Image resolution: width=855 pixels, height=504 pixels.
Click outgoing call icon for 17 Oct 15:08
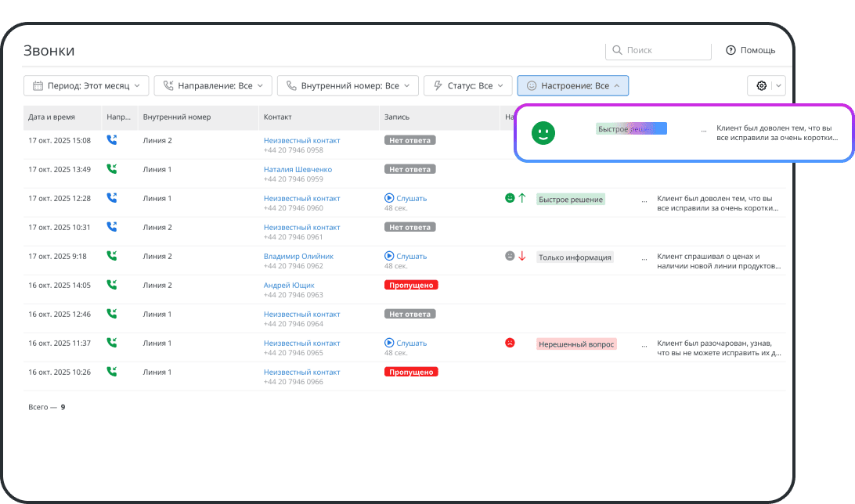112,141
